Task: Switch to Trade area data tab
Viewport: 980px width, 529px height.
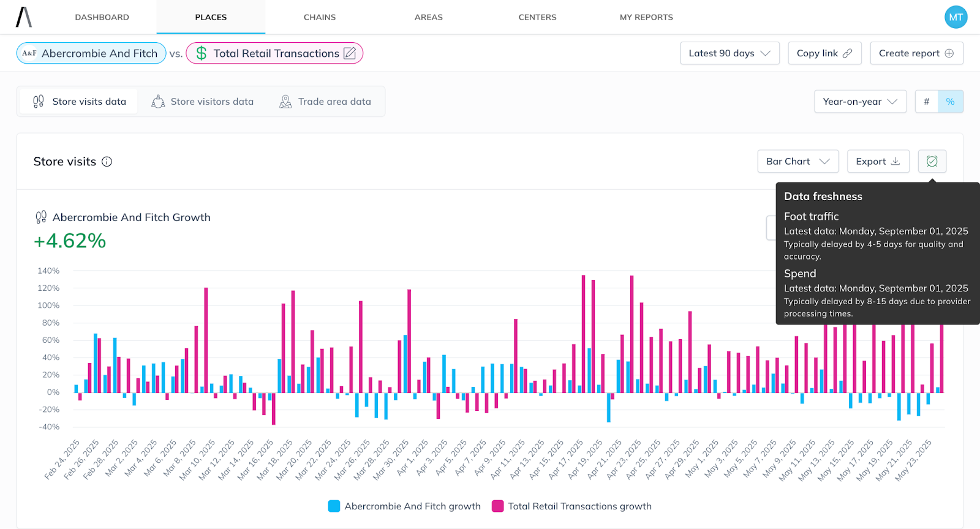Action: [325, 102]
